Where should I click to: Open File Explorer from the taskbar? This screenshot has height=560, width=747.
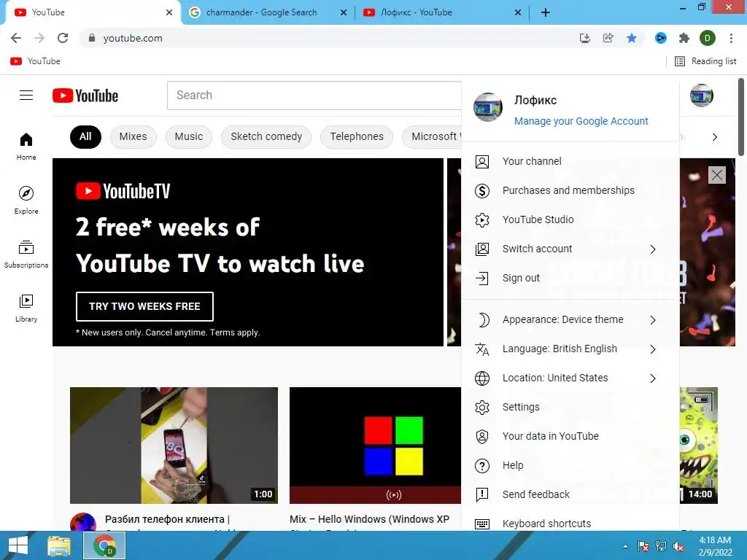tap(59, 545)
